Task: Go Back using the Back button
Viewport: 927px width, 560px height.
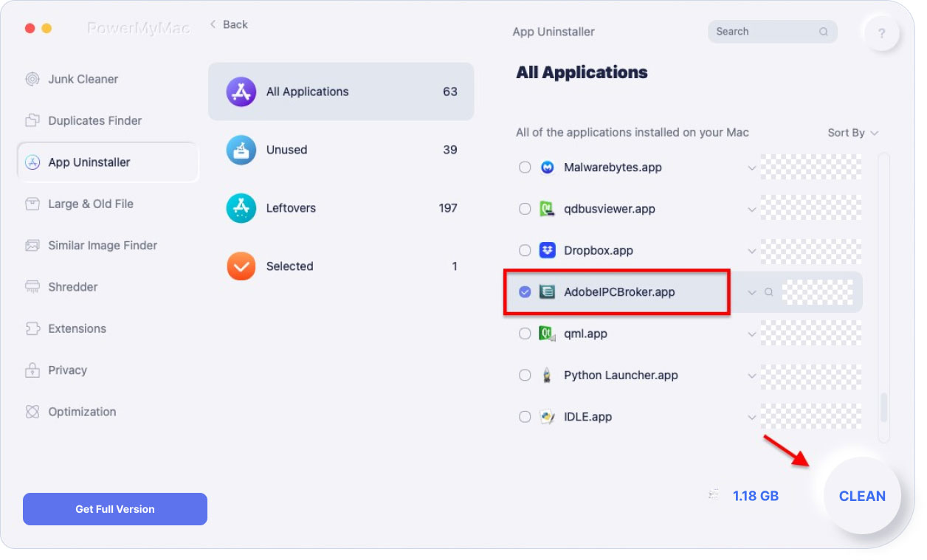Action: 229,24
